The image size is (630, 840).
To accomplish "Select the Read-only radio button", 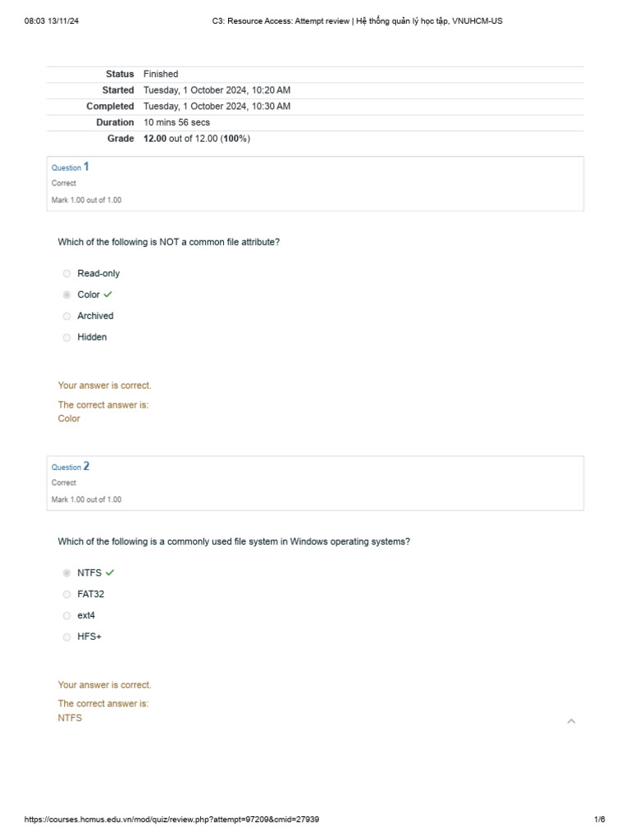I will 67,274.
